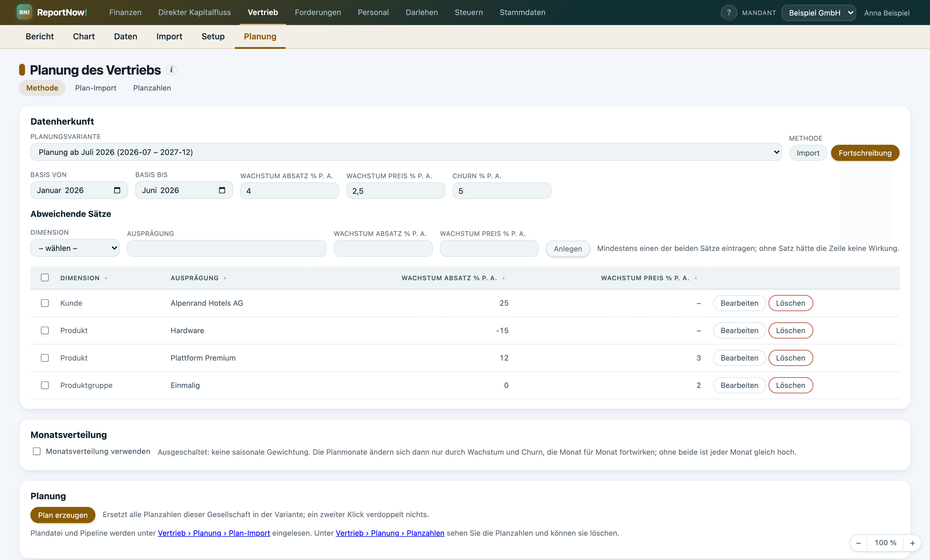Image resolution: width=930 pixels, height=560 pixels.
Task: Follow the Vertrieb › Planung › Planzahlen link
Action: tap(390, 533)
